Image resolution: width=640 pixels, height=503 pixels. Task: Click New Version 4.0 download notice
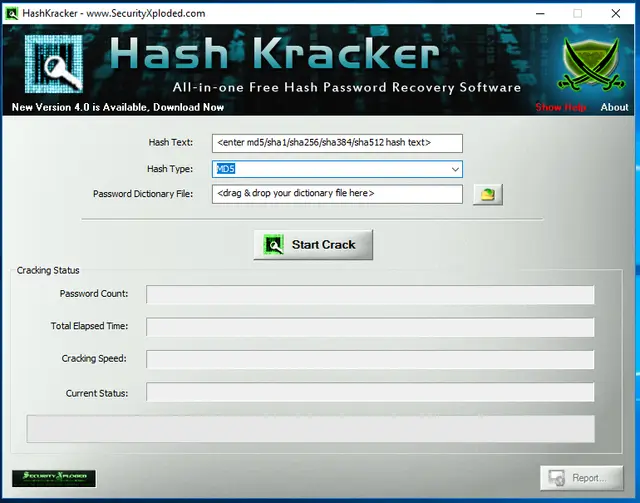(118, 107)
